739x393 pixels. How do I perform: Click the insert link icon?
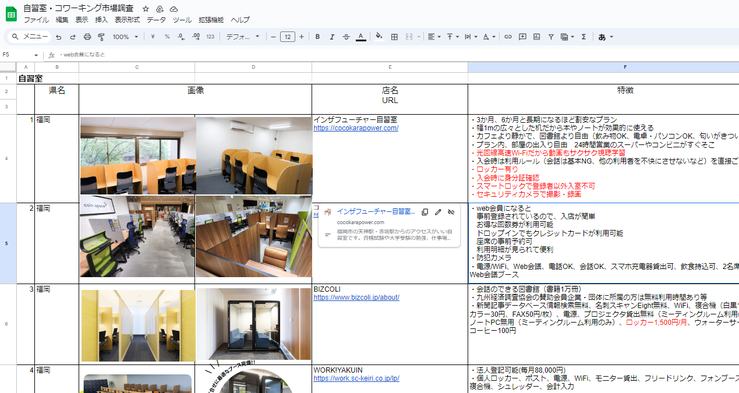pyautogui.click(x=508, y=37)
